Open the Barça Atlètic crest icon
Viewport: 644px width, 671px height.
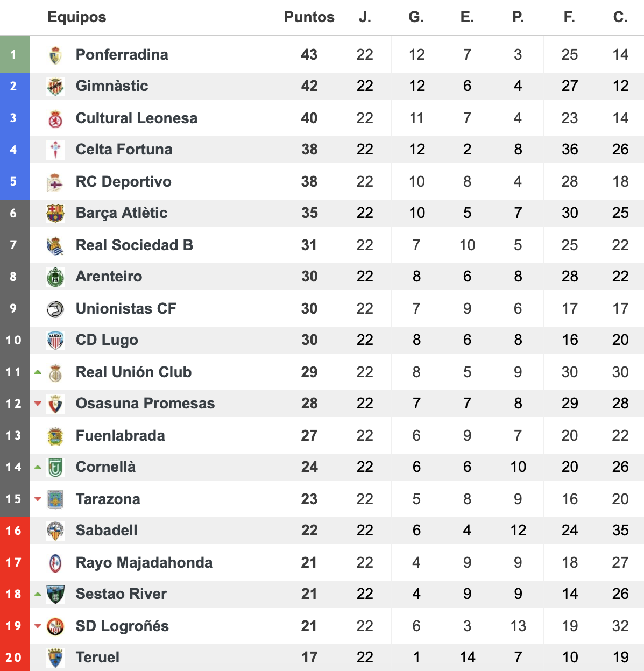55,214
